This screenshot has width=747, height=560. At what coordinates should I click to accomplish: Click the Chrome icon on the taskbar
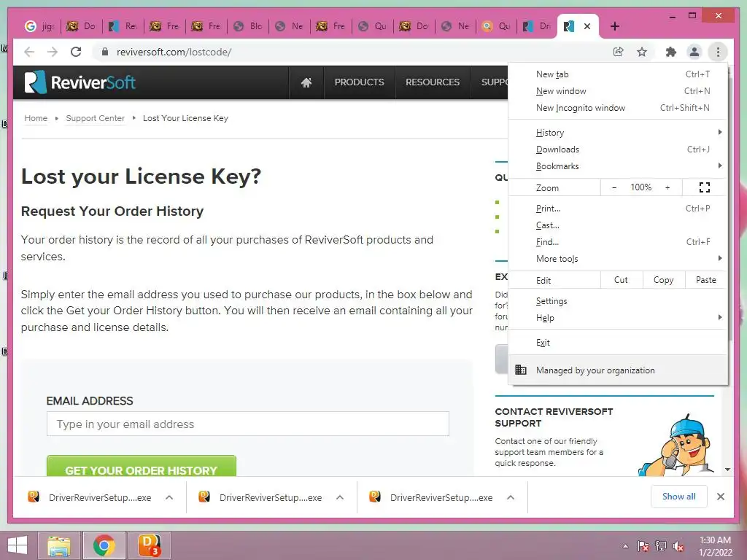(x=104, y=545)
